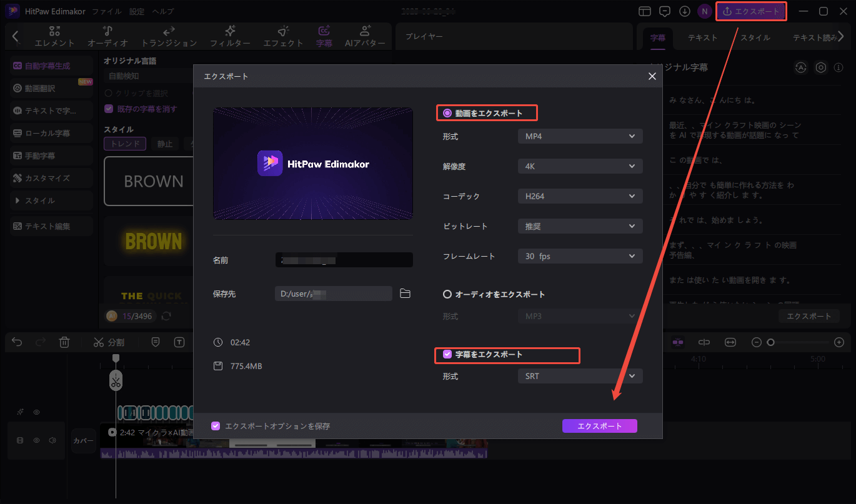This screenshot has width=856, height=504.
Task: Mute the video track audio
Action: [52, 440]
